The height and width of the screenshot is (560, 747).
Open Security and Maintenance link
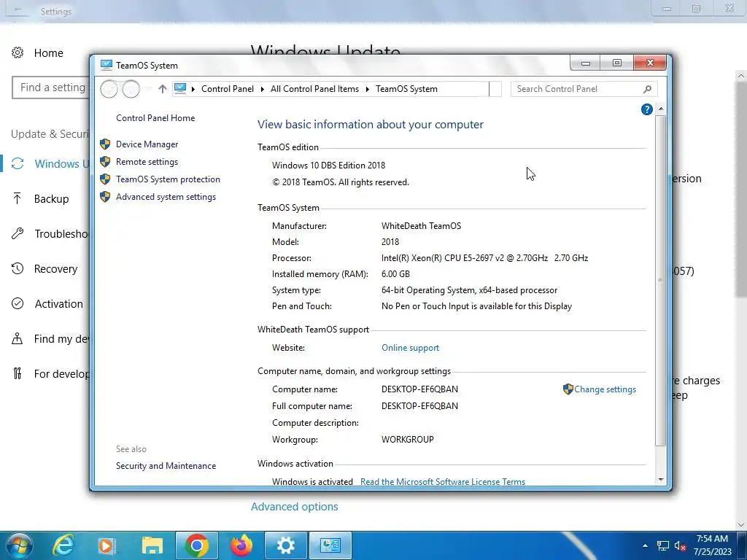[x=166, y=466]
